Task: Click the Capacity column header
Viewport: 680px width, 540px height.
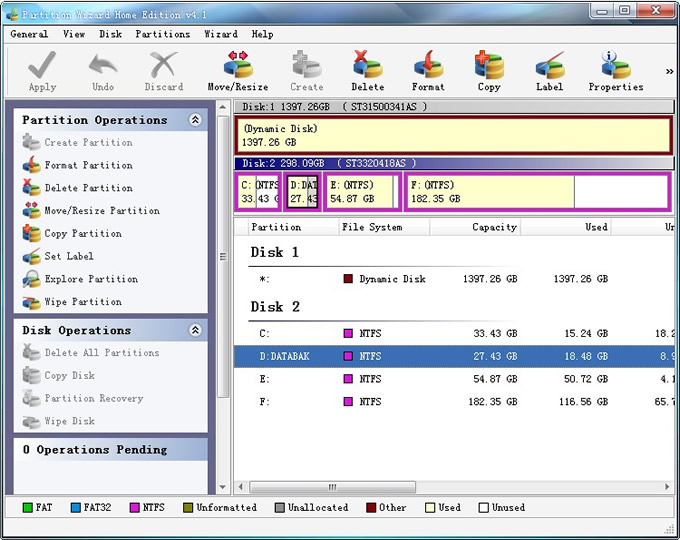Action: pyautogui.click(x=475, y=227)
